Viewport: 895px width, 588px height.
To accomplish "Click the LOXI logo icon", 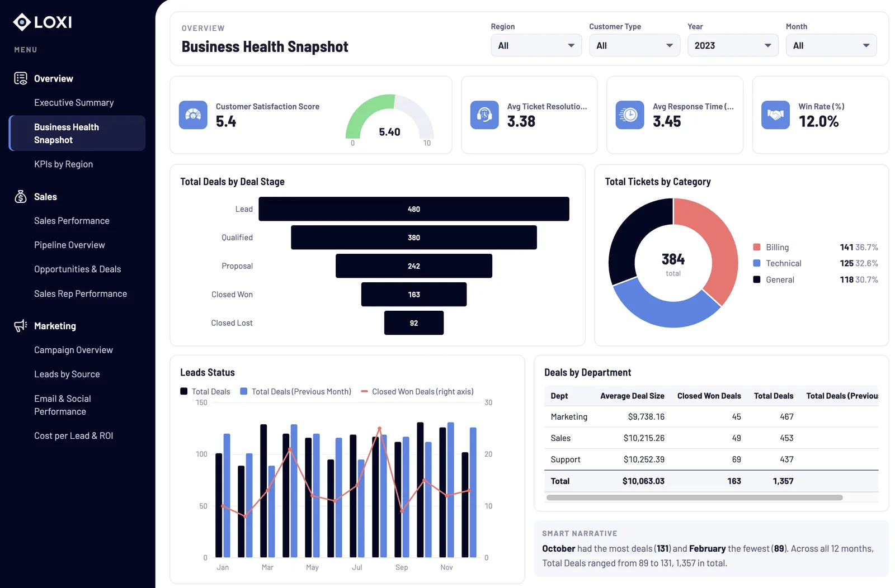I will pyautogui.click(x=22, y=22).
